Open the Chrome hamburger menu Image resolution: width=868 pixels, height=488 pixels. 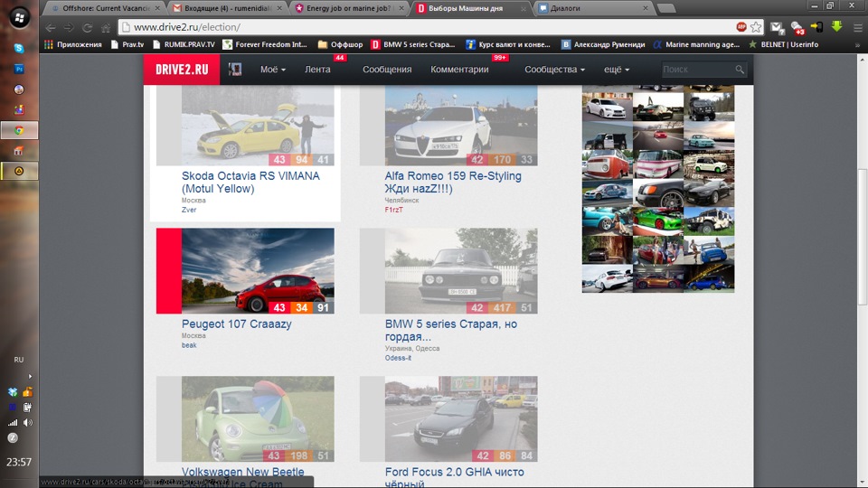857,27
